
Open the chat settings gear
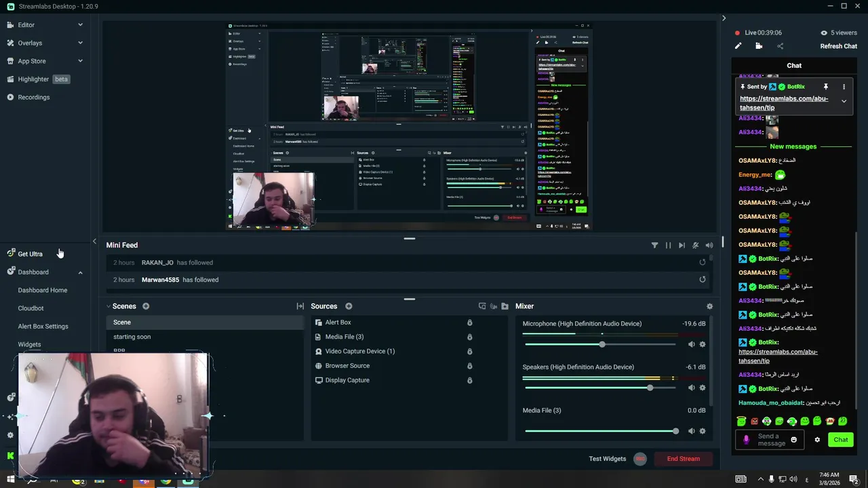817,440
